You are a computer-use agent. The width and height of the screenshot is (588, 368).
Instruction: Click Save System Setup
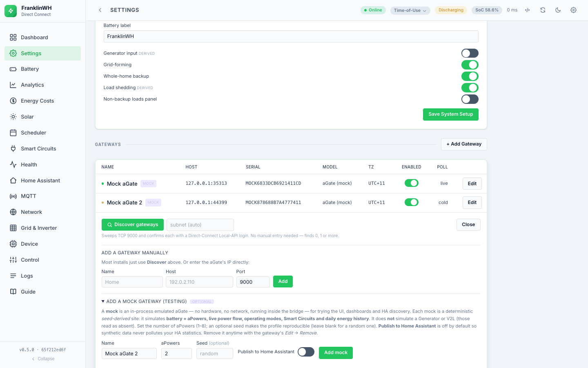click(450, 114)
